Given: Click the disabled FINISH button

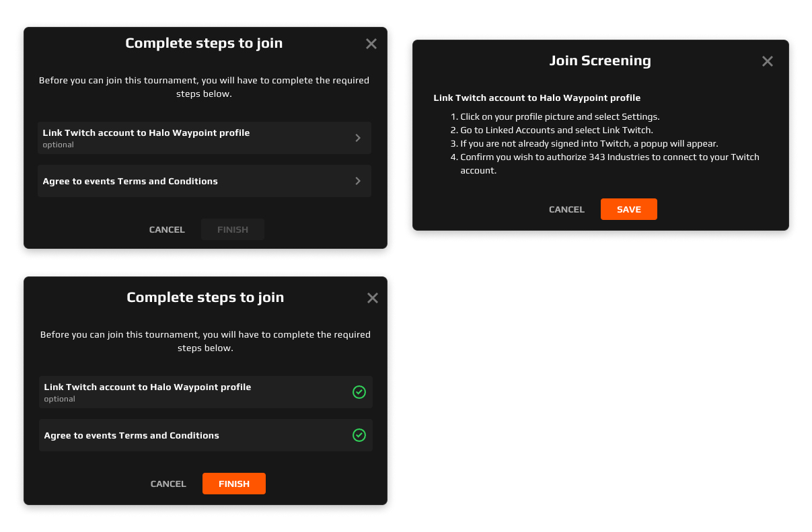Looking at the screenshot, I should click(232, 229).
